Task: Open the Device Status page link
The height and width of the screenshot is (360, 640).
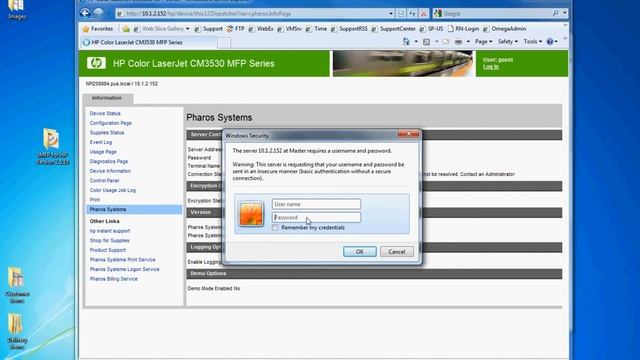Action: pyautogui.click(x=105, y=113)
